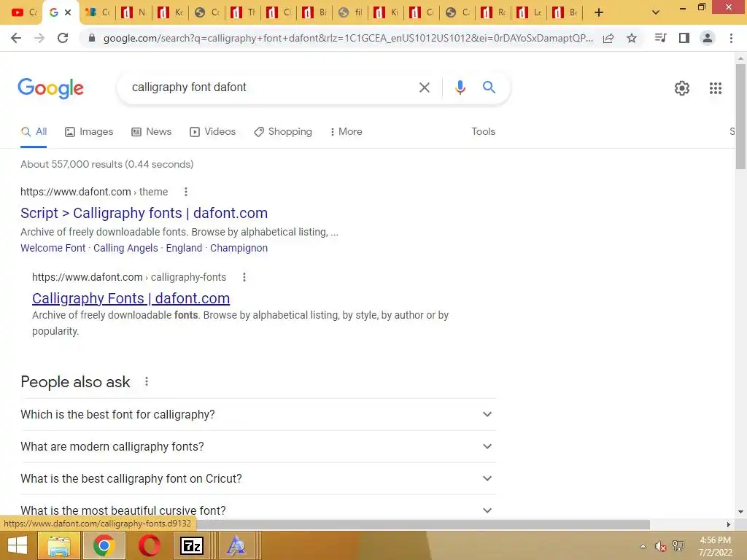Open the tab list chevron
Screen dimensions: 747x560
click(656, 13)
